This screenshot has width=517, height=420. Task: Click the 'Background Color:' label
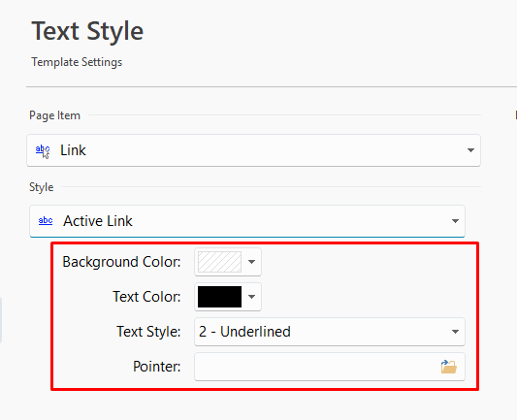[x=121, y=262]
